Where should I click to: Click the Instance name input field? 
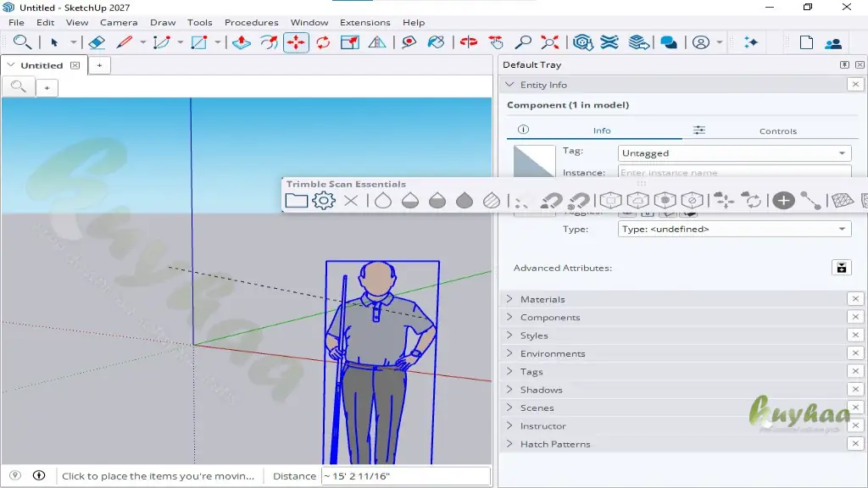pos(734,173)
